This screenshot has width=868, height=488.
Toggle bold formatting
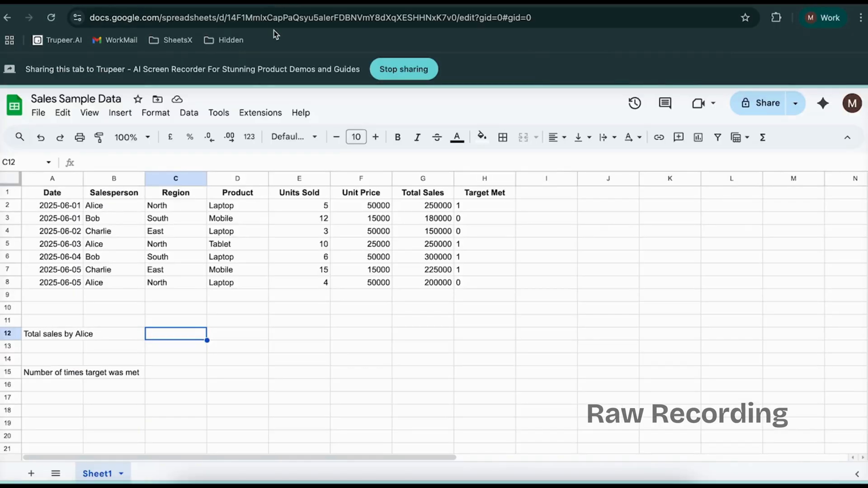click(397, 137)
